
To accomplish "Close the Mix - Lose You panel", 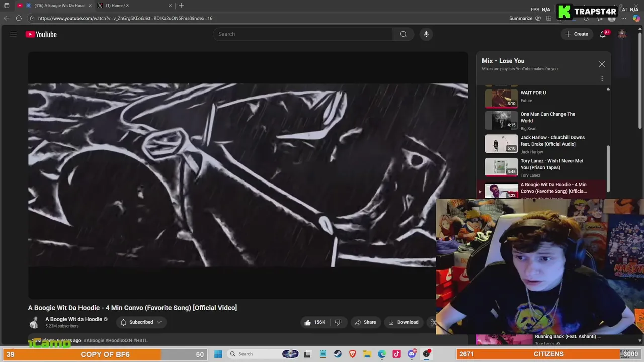I will tap(602, 64).
